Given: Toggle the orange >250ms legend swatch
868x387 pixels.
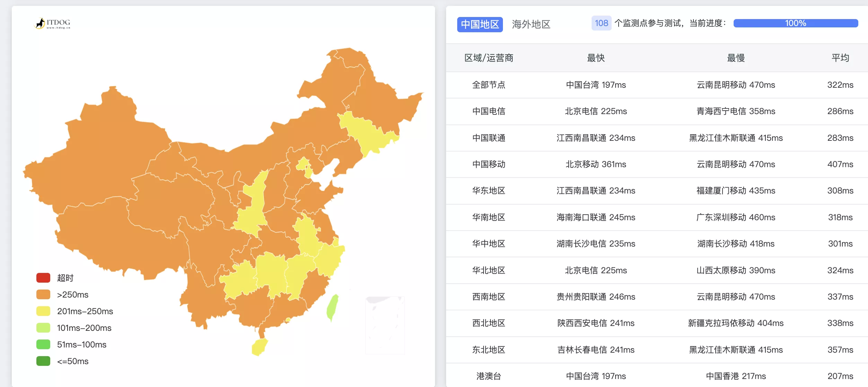Looking at the screenshot, I should point(43,294).
